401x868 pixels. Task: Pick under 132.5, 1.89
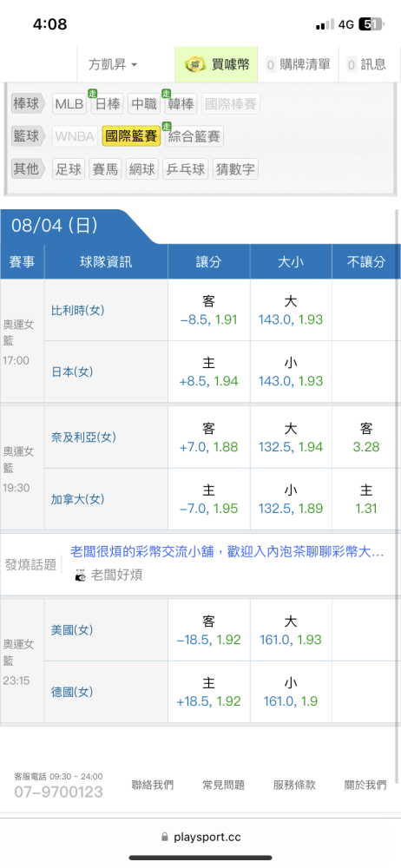pos(291,499)
